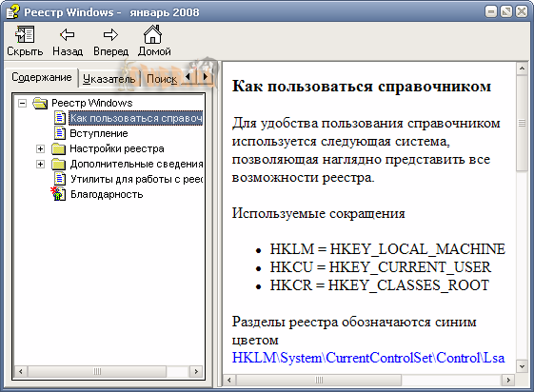The image size is (534, 392).
Task: Close the Реестр Windows help window
Action: pos(522,12)
